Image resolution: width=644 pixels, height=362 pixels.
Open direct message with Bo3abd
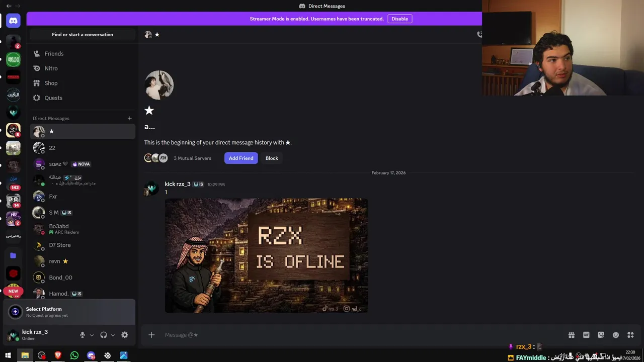pyautogui.click(x=83, y=229)
